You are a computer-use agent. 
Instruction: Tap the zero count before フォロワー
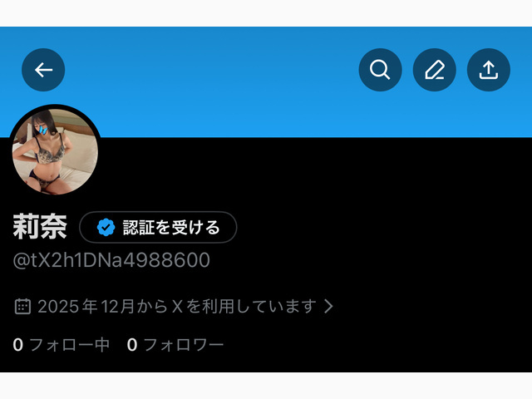[x=132, y=345]
